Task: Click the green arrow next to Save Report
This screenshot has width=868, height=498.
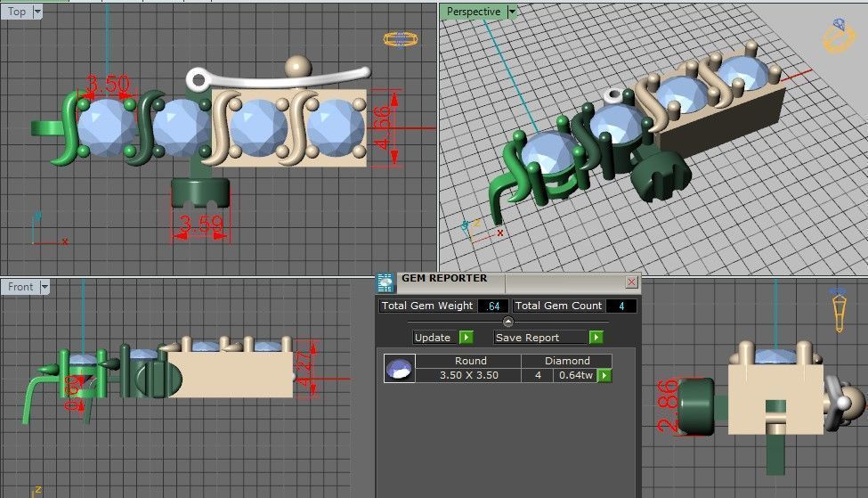Action: [x=596, y=338]
